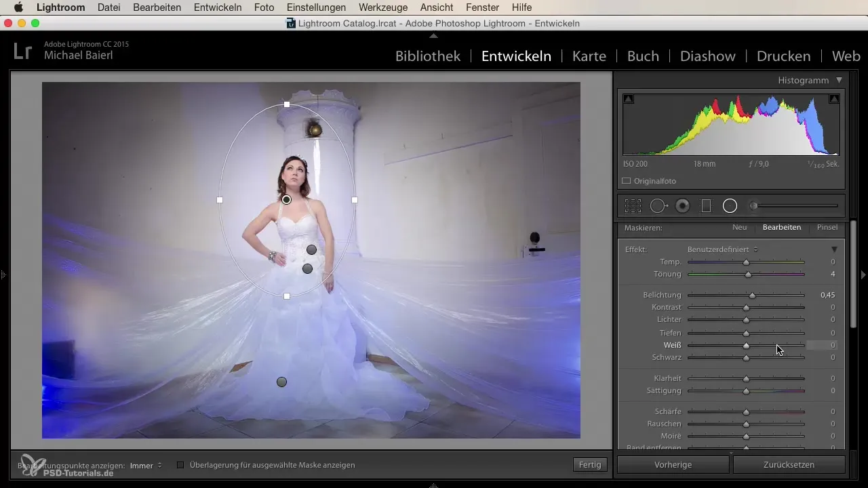868x488 pixels.
Task: Select the Graduated Filter tool
Action: coord(706,206)
